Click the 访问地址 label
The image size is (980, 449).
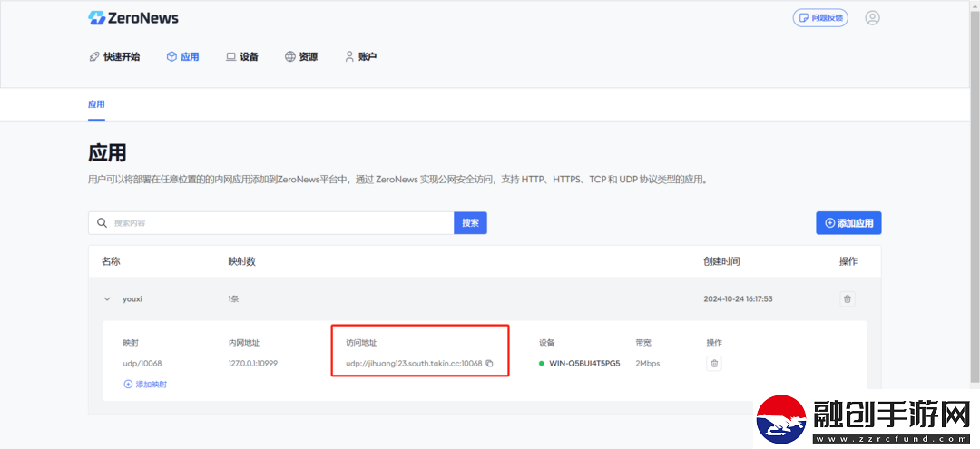coord(361,343)
